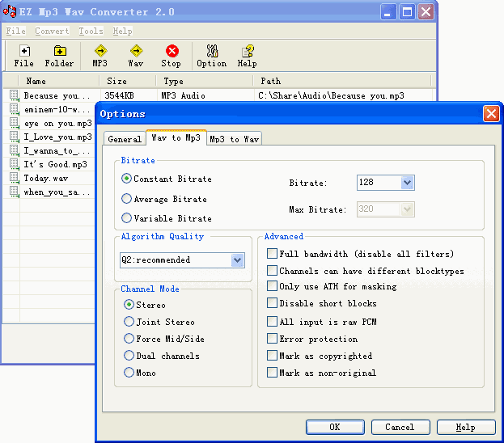Open the Option toolbar icon
The width and height of the screenshot is (504, 443).
coord(212,51)
